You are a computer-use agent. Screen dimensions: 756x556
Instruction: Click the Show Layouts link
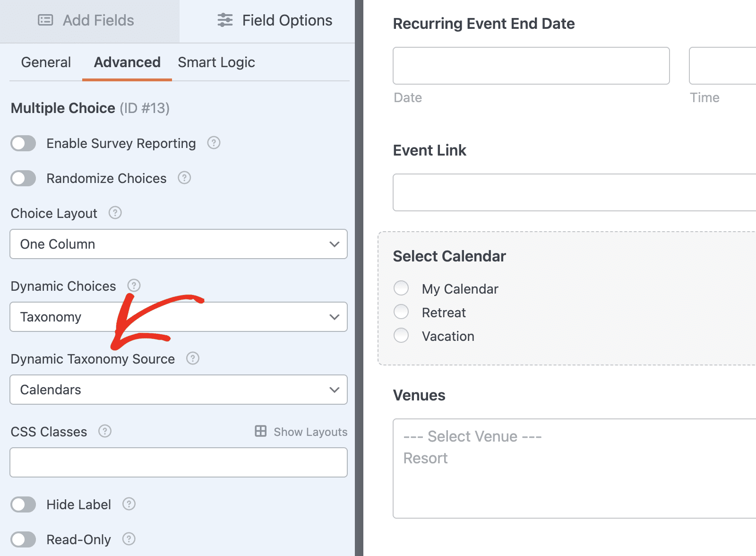tap(301, 432)
